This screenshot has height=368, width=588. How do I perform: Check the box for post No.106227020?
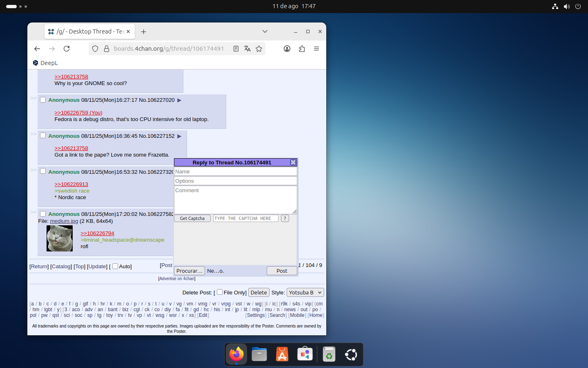(43, 100)
